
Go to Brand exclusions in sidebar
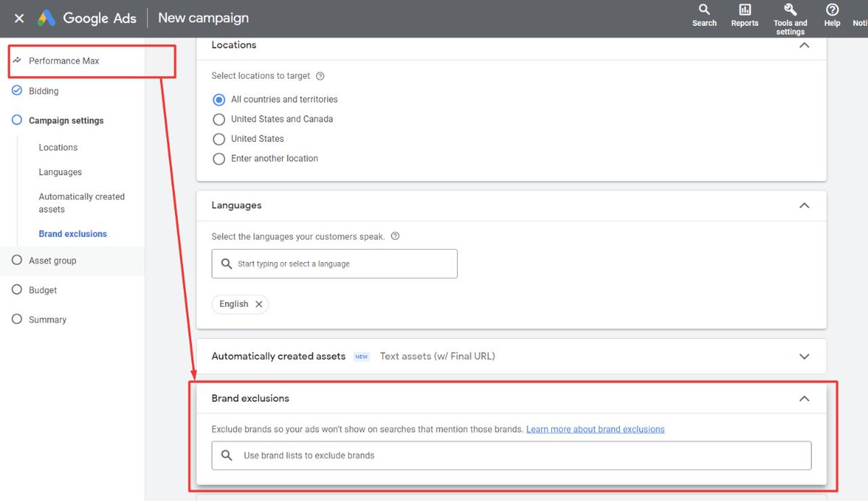[x=72, y=233]
